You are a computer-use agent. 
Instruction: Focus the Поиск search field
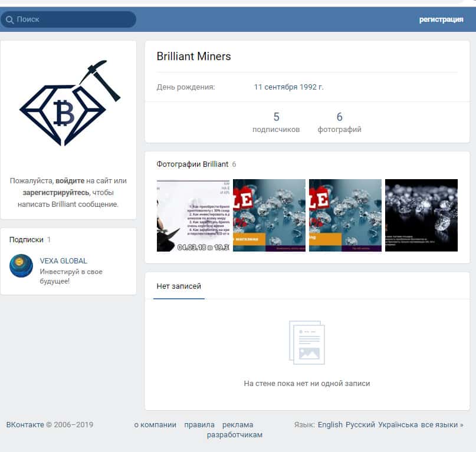point(68,19)
